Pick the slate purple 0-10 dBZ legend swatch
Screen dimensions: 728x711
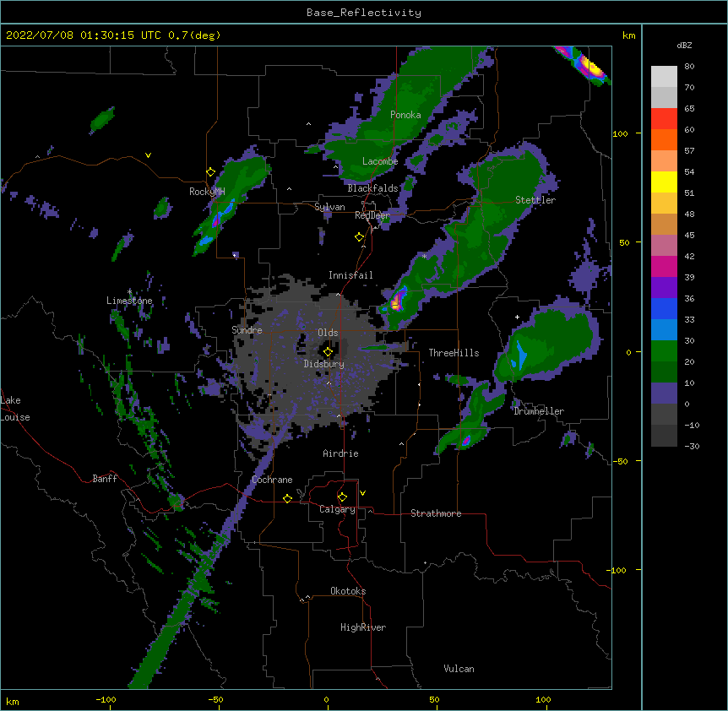664,393
